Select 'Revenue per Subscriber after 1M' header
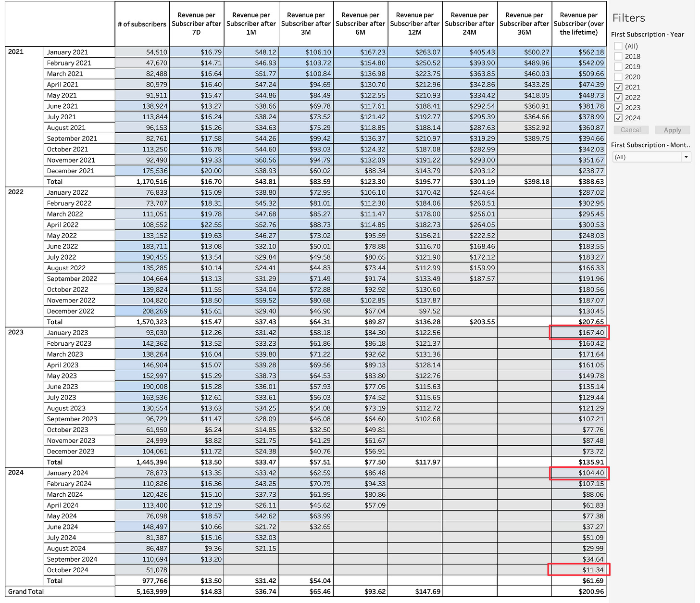700x603 pixels. coord(251,24)
